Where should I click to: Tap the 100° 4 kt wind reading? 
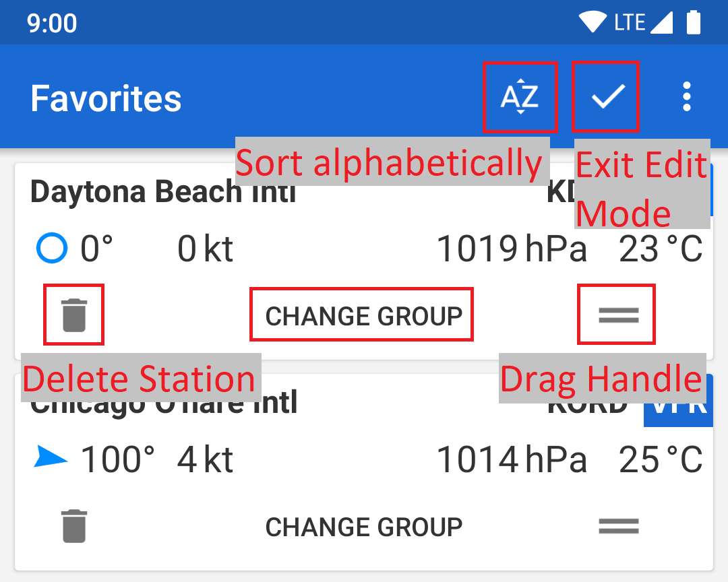[157, 459]
